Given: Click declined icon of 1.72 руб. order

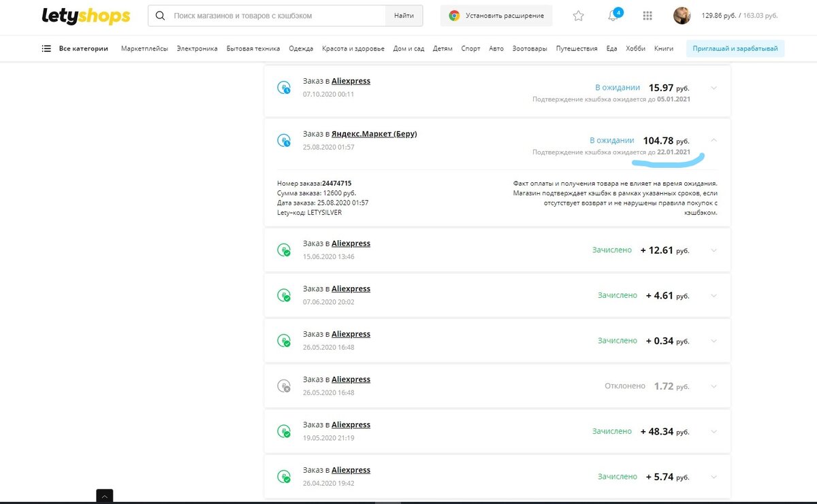Looking at the screenshot, I should (284, 386).
